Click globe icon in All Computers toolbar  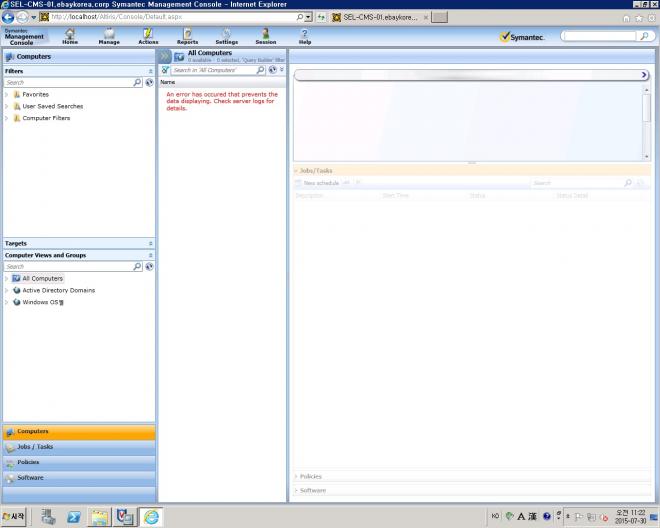273,70
